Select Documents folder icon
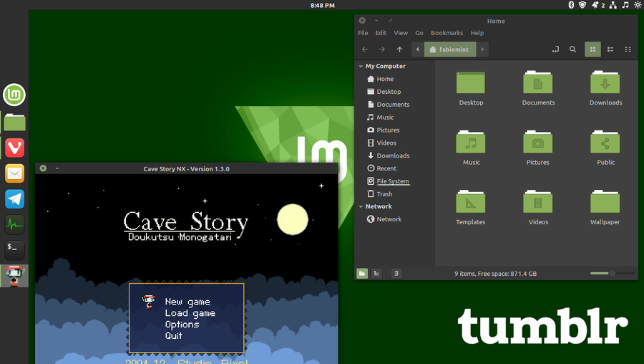Image resolution: width=644 pixels, height=364 pixels. pos(538,82)
